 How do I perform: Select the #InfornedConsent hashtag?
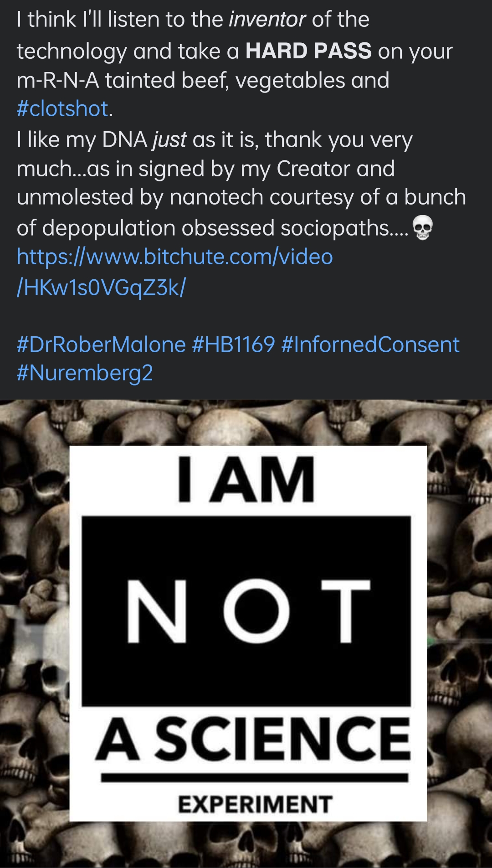(370, 344)
